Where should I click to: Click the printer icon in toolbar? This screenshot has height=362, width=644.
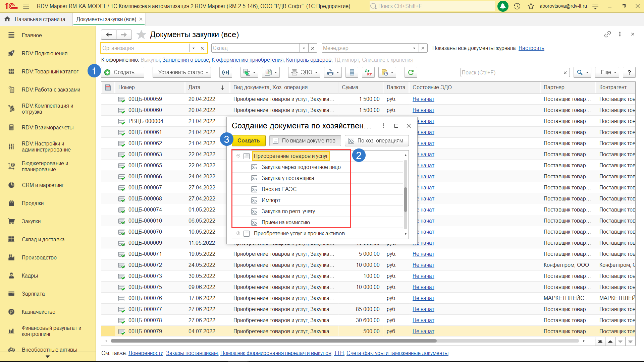coord(330,72)
